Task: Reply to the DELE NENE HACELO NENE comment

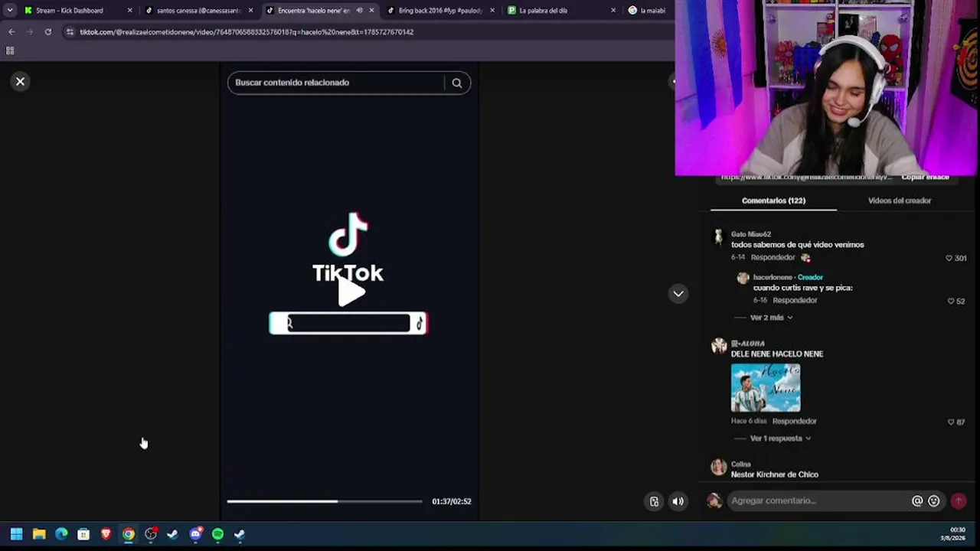Action: (x=795, y=421)
